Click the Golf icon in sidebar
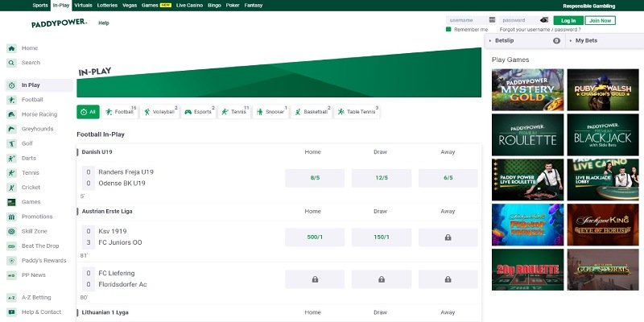This screenshot has width=644, height=322. click(11, 144)
